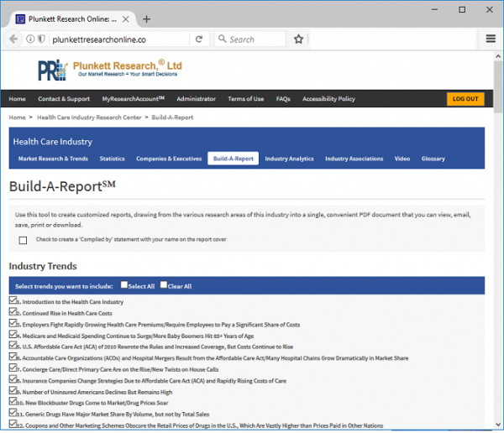Image resolution: width=504 pixels, height=433 pixels.
Task: Click the browser Search field
Action: (x=250, y=39)
